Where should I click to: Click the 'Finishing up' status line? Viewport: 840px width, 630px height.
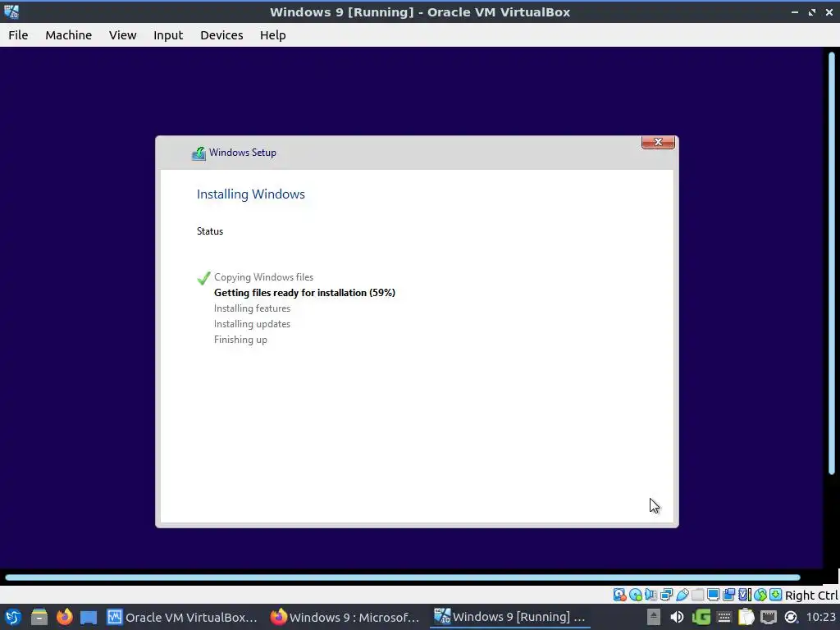coord(240,340)
